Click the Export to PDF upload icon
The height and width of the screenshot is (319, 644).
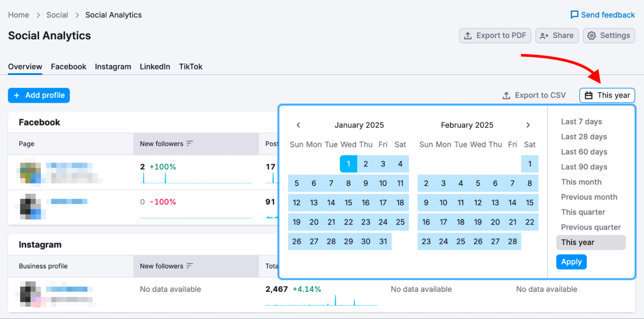(468, 35)
